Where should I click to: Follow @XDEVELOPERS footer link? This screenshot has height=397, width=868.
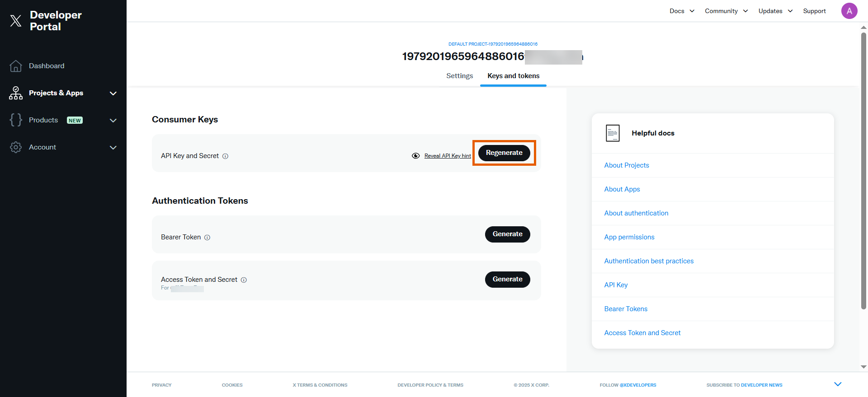tap(638, 385)
